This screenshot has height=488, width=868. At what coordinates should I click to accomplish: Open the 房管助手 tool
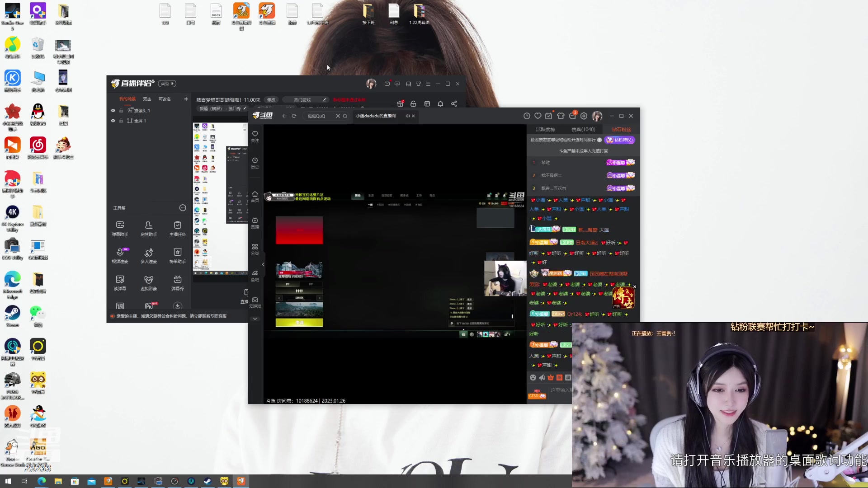click(148, 228)
